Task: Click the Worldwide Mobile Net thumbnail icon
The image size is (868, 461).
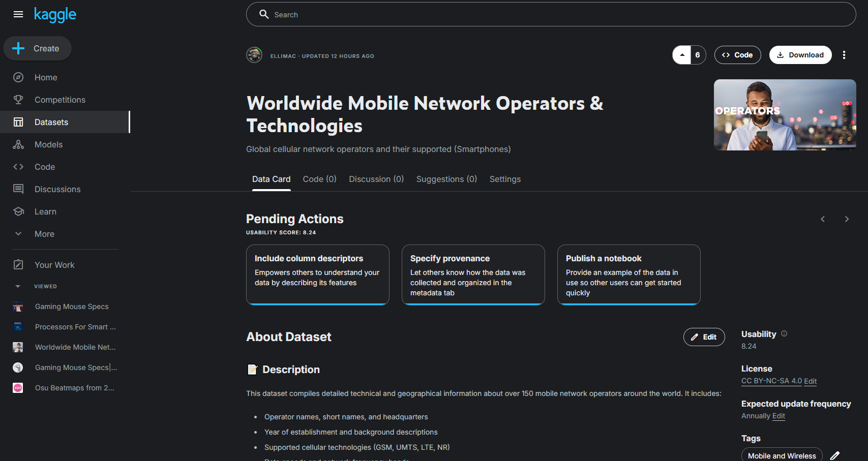Action: [x=18, y=347]
